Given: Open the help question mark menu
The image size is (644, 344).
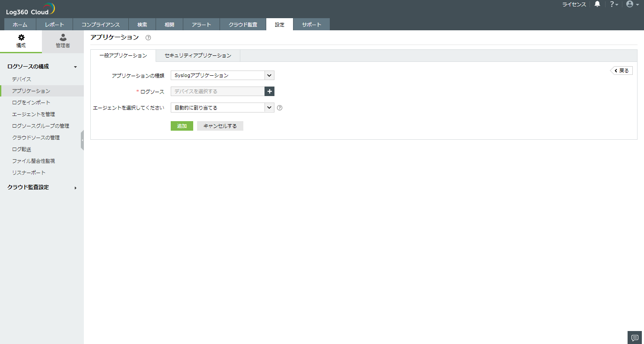Looking at the screenshot, I should pos(614,4).
